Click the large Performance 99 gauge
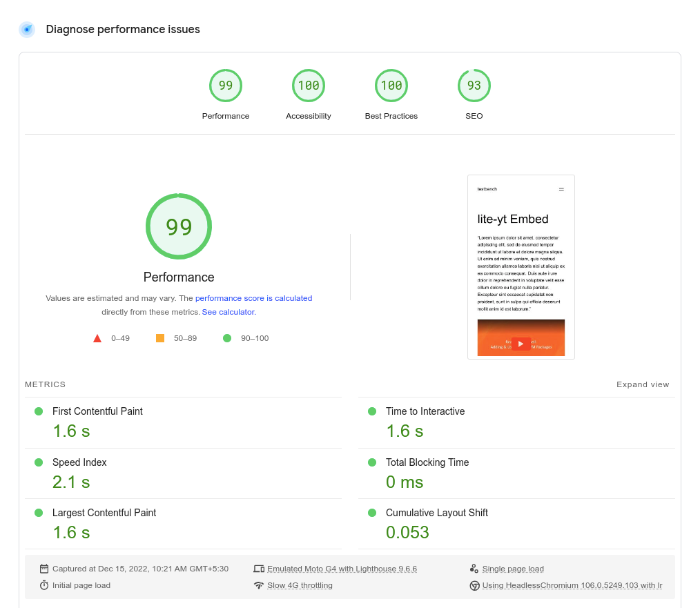Screen dimensions: 700x608 [179, 226]
